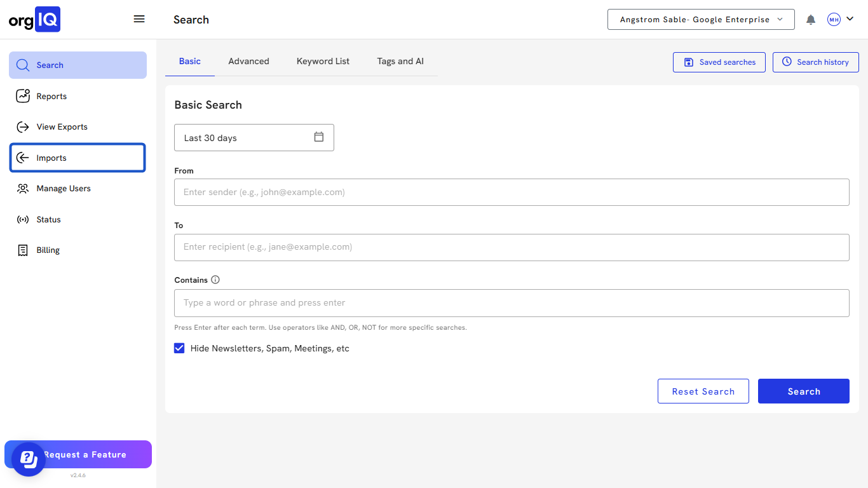Click the orgIQ logo
This screenshot has width=868, height=488.
coord(34,20)
